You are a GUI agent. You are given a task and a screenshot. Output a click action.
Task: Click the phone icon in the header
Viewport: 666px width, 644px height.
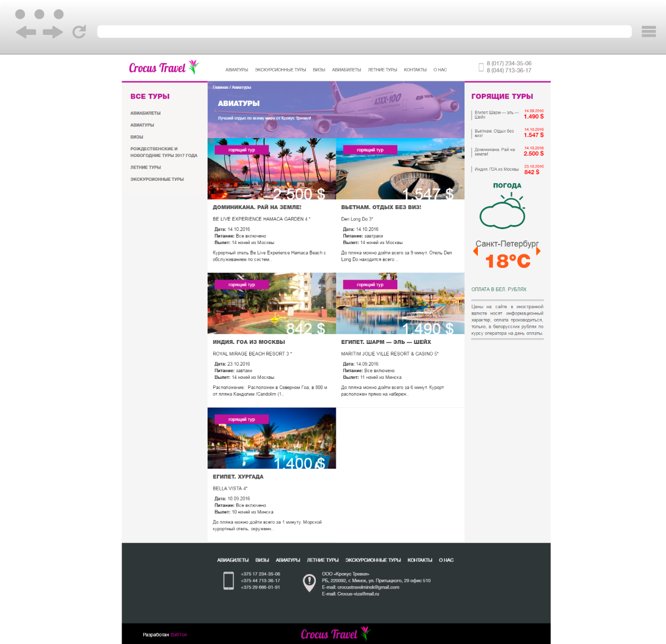(481, 67)
